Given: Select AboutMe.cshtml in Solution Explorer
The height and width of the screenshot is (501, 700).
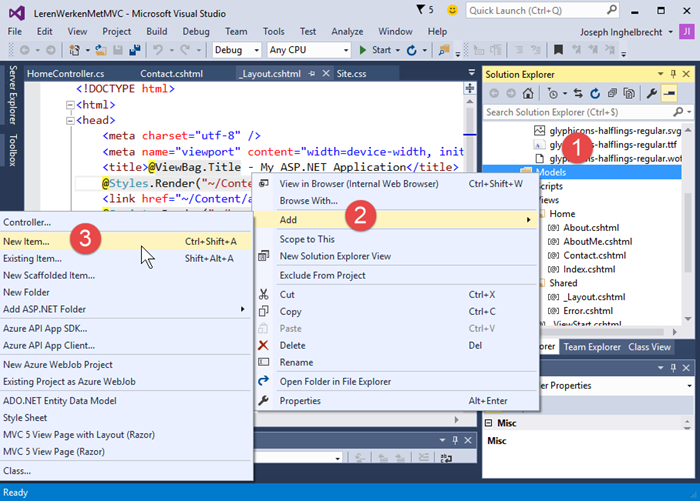Looking at the screenshot, I should pos(597,241).
